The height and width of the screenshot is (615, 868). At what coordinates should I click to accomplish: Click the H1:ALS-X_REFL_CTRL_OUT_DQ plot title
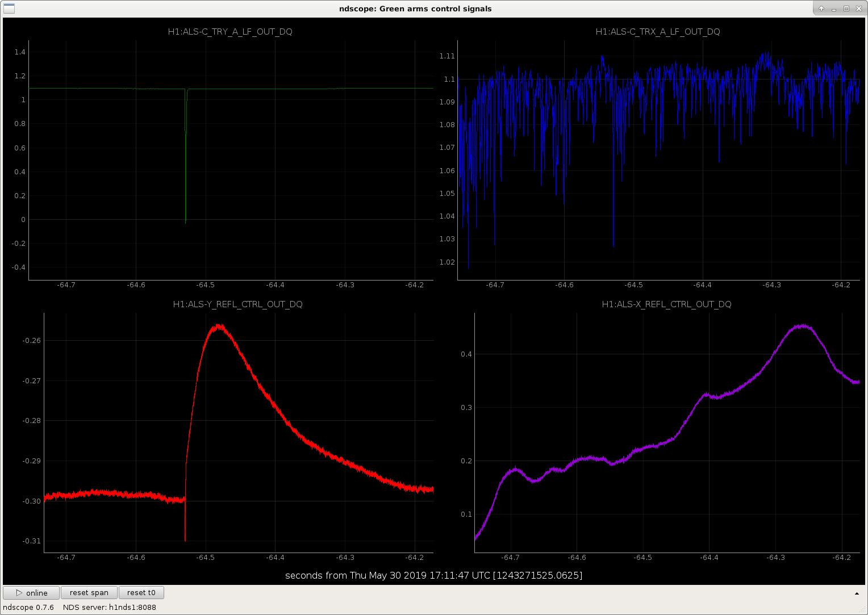pos(666,304)
